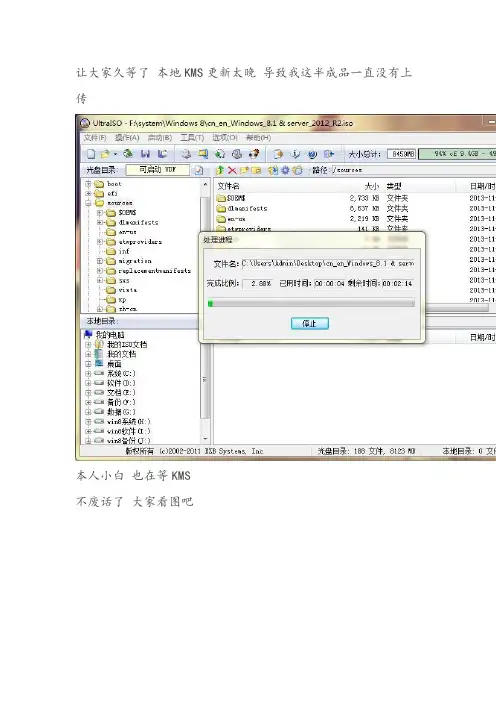Image resolution: width=496 pixels, height=702 pixels.
Task: Click the 大小 column header
Action: click(x=372, y=186)
